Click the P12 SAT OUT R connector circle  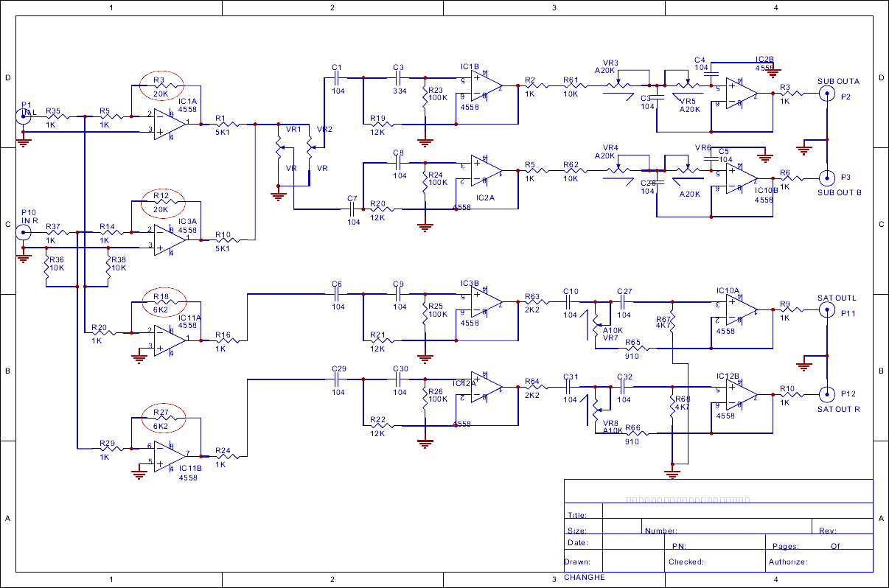(826, 393)
